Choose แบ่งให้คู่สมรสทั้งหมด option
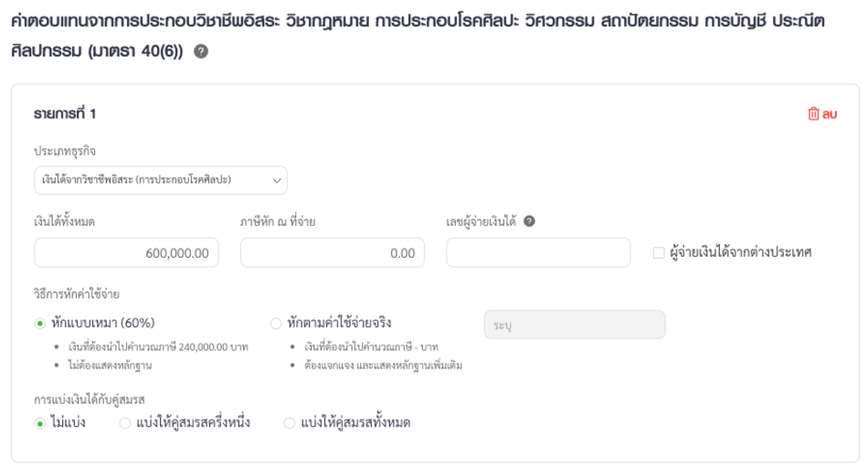The width and height of the screenshot is (868, 468). click(x=289, y=424)
